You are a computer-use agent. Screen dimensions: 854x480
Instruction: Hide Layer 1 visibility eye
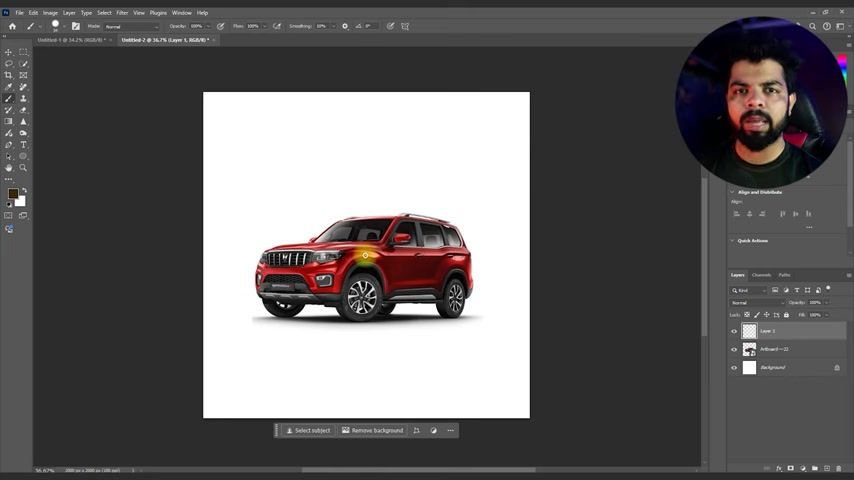[x=734, y=331]
